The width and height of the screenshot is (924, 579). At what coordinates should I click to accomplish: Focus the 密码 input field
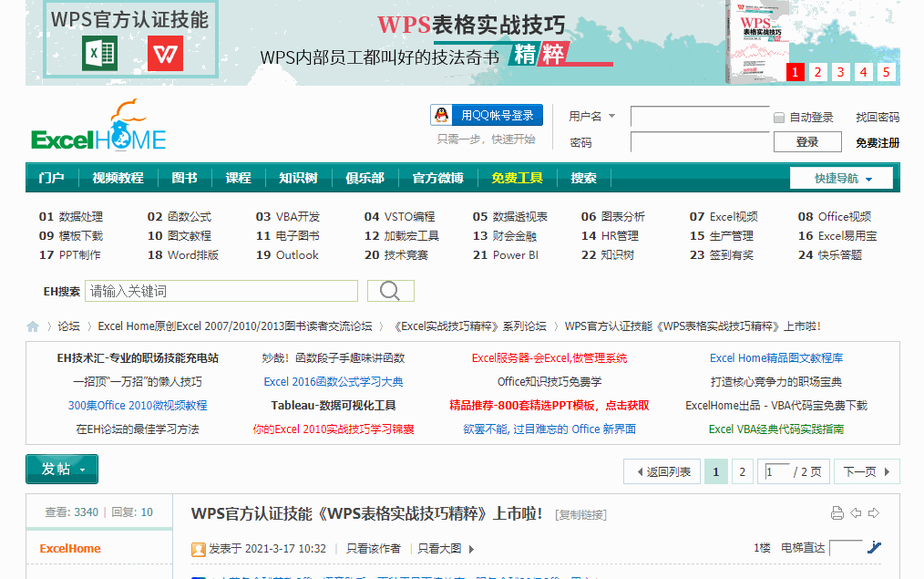tap(700, 142)
